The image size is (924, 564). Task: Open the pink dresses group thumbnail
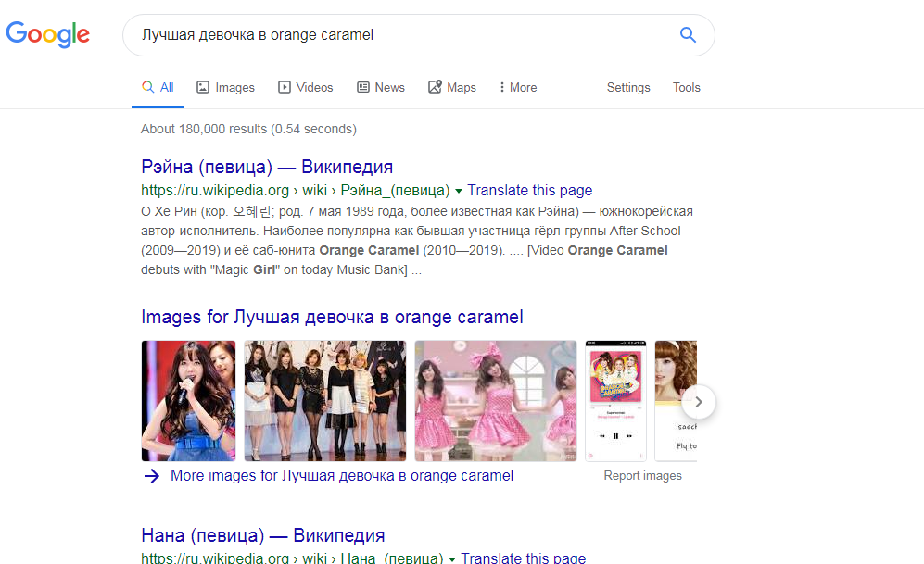(495, 400)
